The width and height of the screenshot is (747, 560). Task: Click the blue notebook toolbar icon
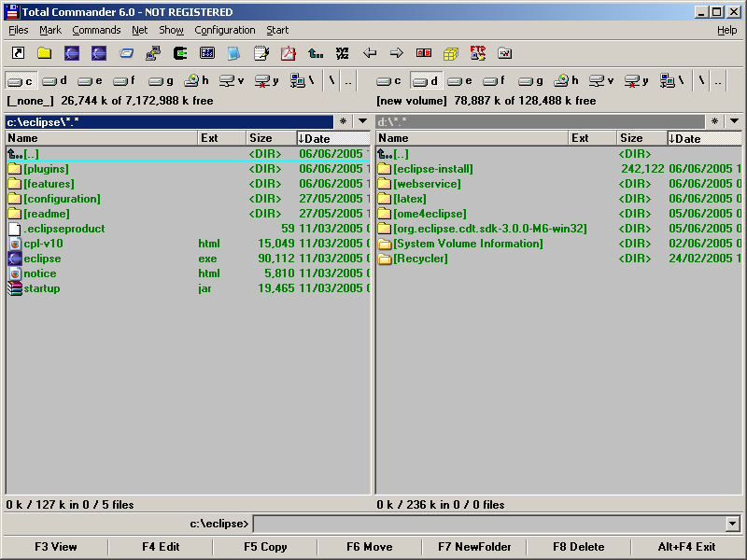tap(233, 53)
